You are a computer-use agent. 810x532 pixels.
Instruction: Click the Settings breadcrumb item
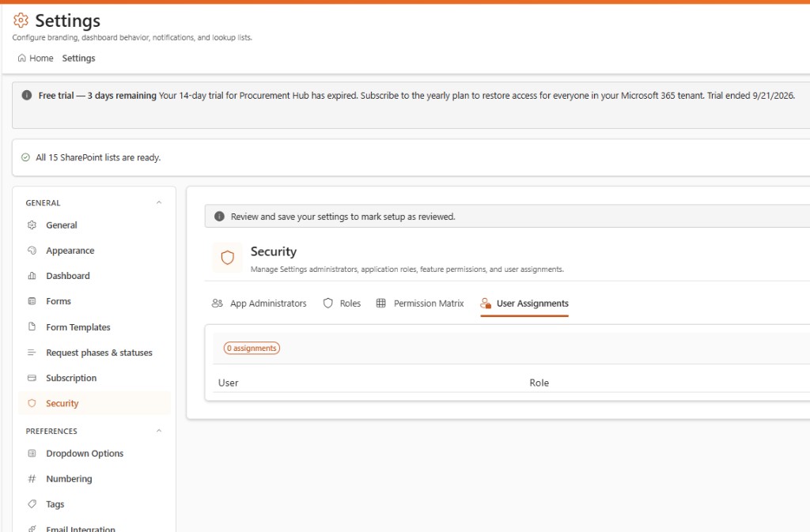[78, 58]
